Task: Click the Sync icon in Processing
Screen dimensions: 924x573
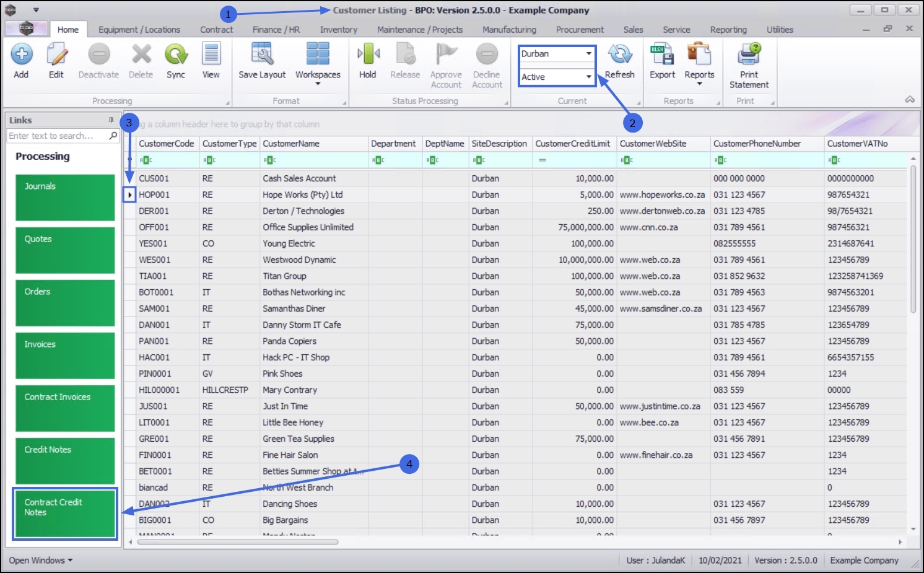Action: tap(176, 55)
